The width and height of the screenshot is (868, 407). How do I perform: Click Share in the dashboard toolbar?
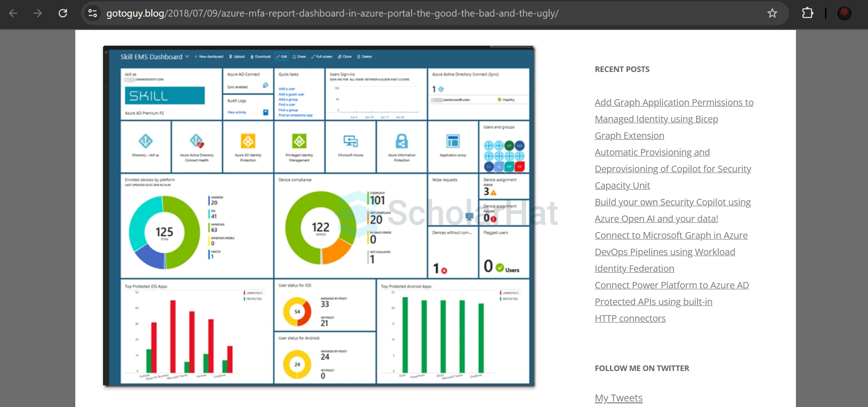click(x=299, y=57)
